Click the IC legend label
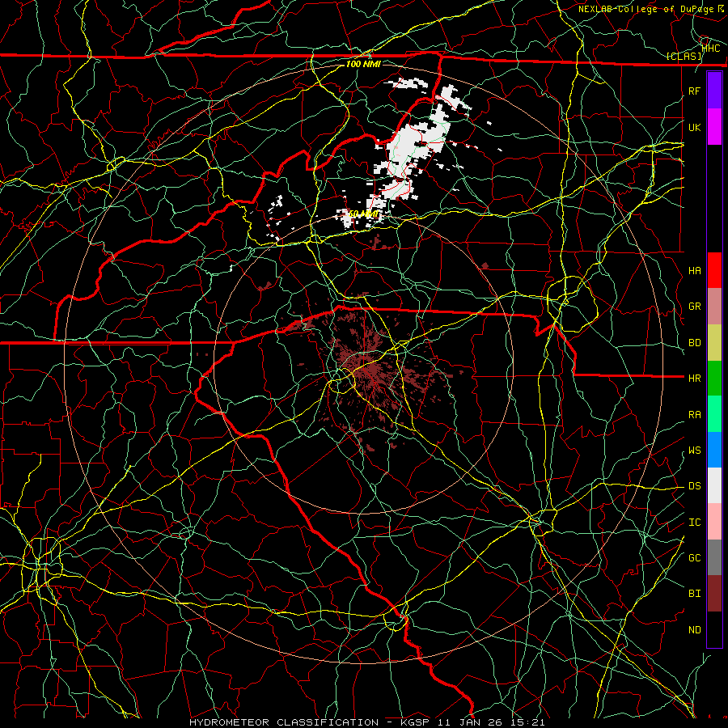This screenshot has width=728, height=728. [x=695, y=523]
